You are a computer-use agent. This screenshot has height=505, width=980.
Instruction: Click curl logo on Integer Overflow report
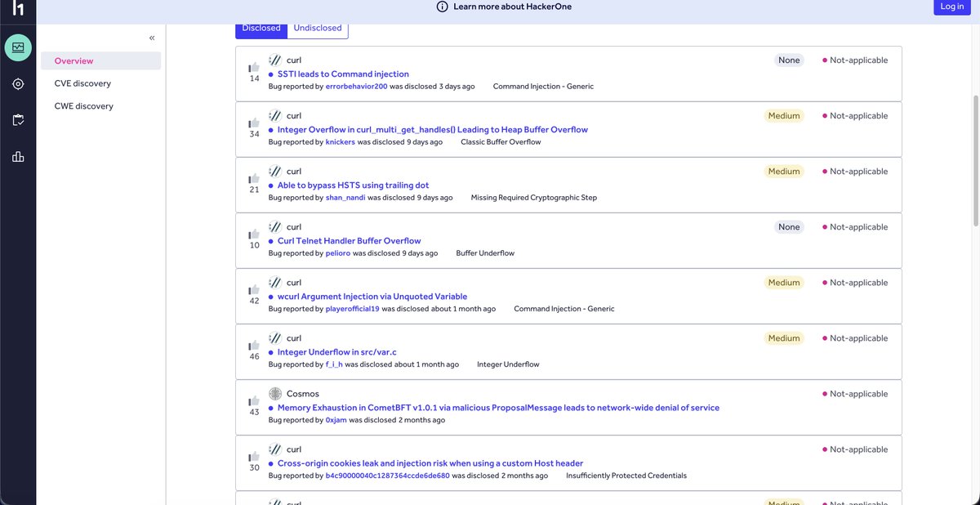[x=275, y=116]
